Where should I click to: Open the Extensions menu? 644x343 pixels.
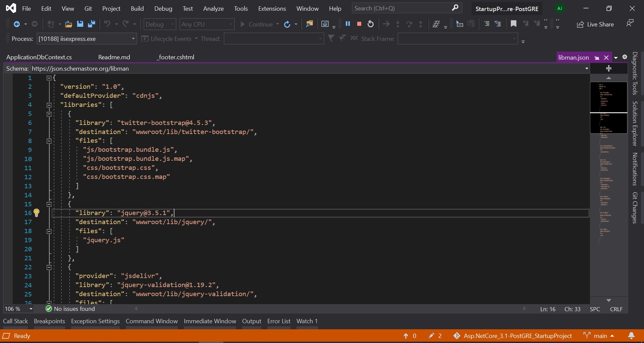pos(272,8)
